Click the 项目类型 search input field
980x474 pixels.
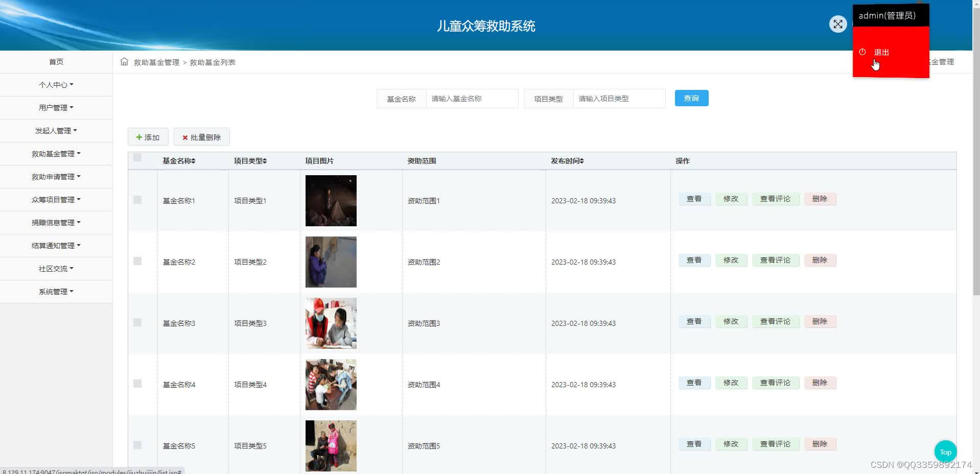click(619, 99)
